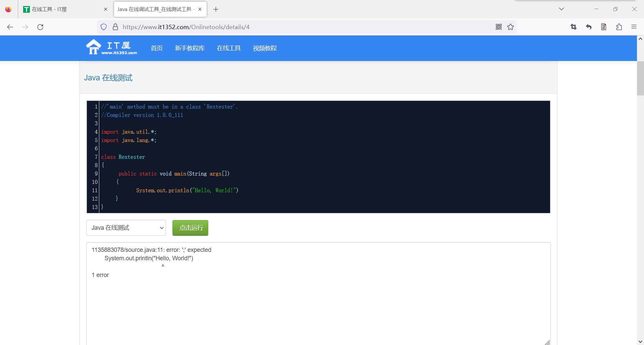Image resolution: width=644 pixels, height=345 pixels.
Task: Open 新手教程库 from the navbar
Action: click(190, 48)
